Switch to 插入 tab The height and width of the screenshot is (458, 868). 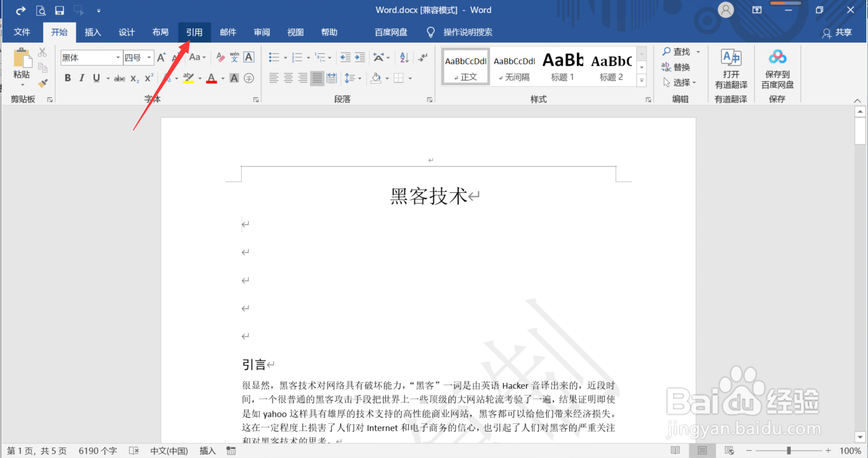[x=93, y=32]
